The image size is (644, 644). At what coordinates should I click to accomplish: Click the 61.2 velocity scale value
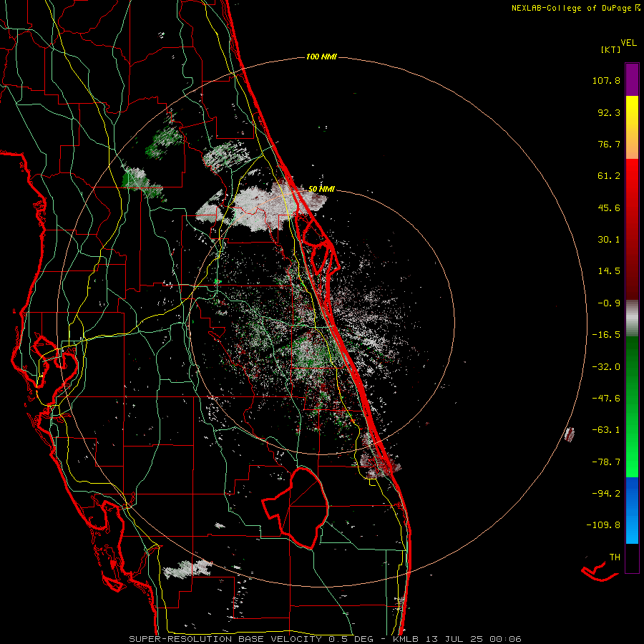[x=609, y=176]
